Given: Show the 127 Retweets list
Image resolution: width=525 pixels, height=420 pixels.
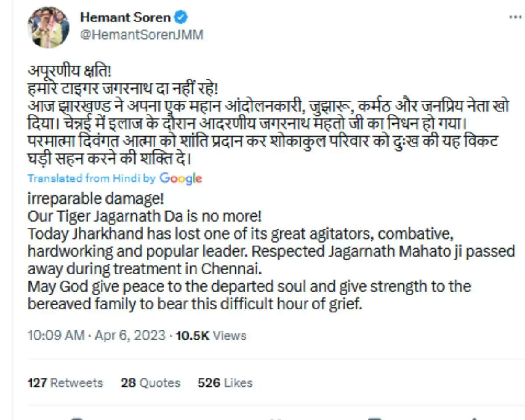Looking at the screenshot, I should point(65,383).
